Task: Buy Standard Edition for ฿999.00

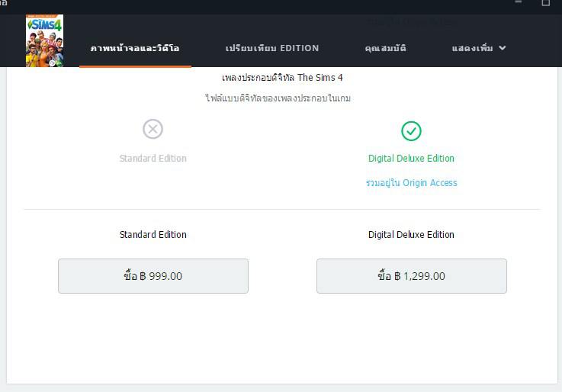Action: click(x=153, y=276)
